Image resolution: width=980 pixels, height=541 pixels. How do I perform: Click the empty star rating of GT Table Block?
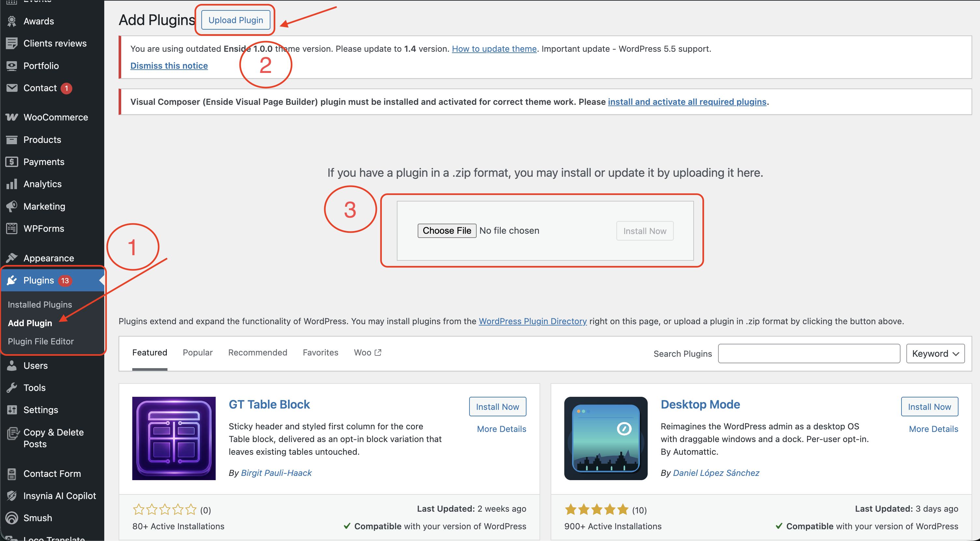pyautogui.click(x=164, y=509)
